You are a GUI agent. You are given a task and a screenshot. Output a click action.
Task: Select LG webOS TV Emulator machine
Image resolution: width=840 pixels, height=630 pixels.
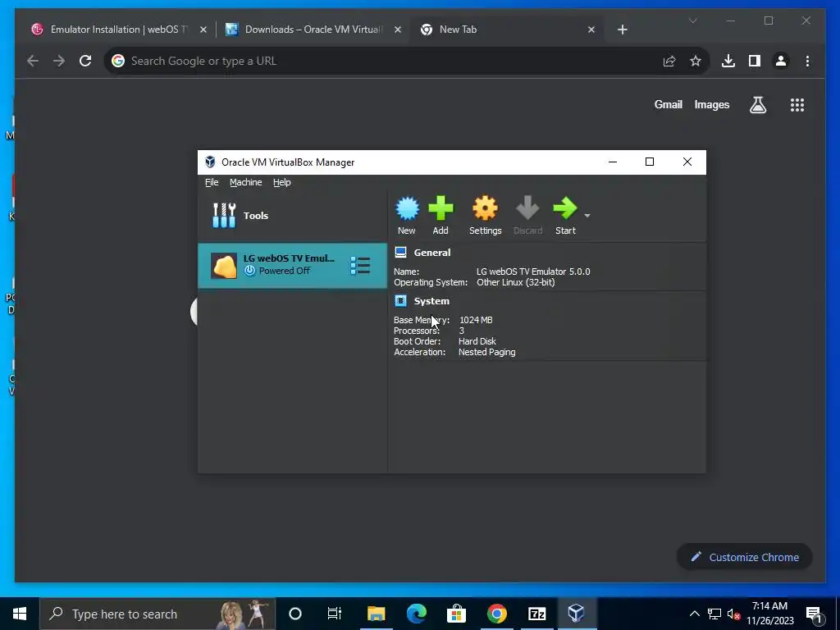tap(293, 265)
